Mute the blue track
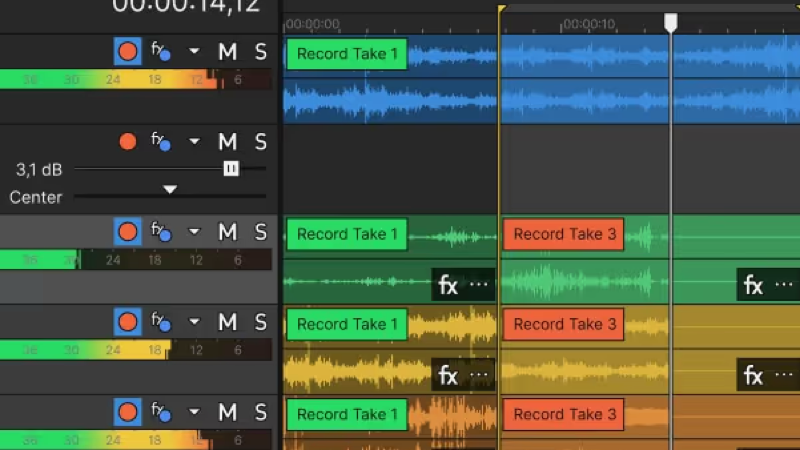800x450 pixels. [x=228, y=52]
